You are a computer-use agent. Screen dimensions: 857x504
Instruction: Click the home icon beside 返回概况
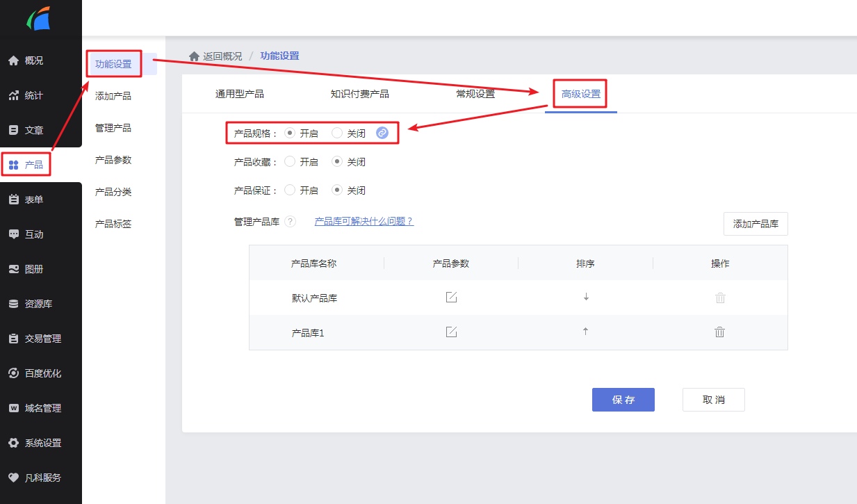tap(194, 56)
